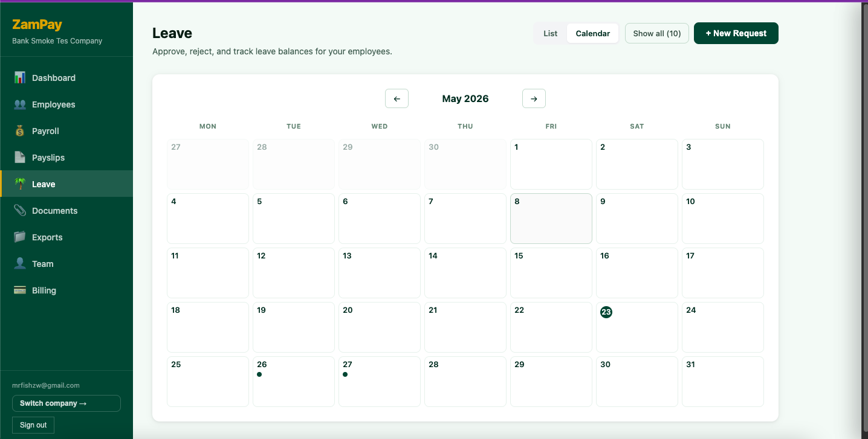Viewport: 868px width, 439px height.
Task: Click the Billing credit card icon
Action: 20,290
